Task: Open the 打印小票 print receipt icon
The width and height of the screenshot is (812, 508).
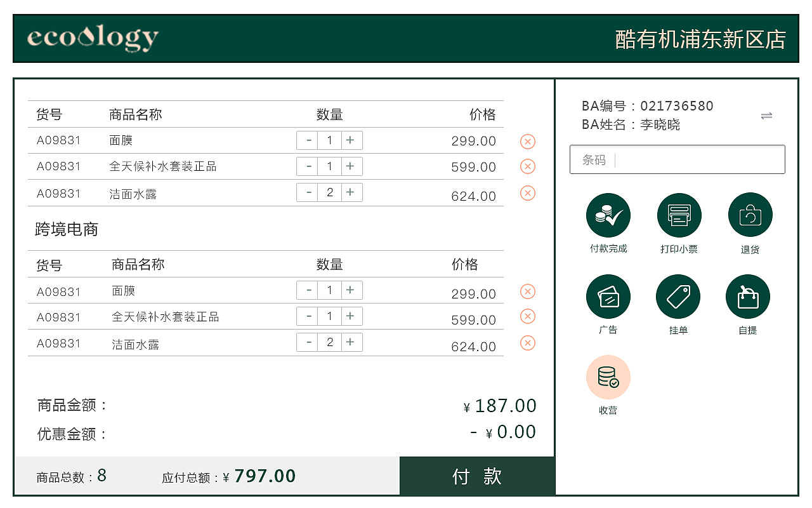Action: 679,215
